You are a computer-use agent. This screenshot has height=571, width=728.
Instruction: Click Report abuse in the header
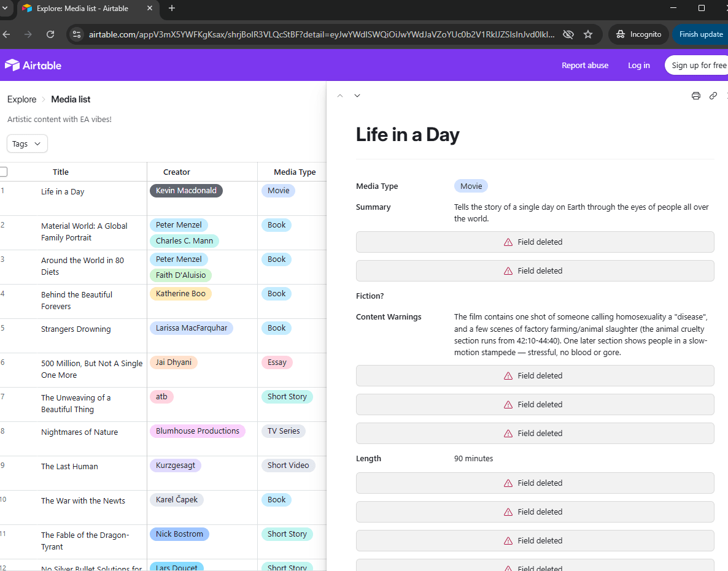[585, 65]
